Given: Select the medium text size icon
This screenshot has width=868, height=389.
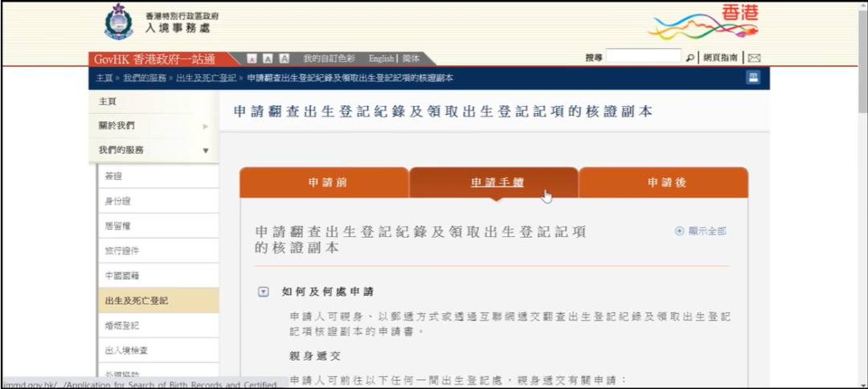Looking at the screenshot, I should pyautogui.click(x=268, y=59).
